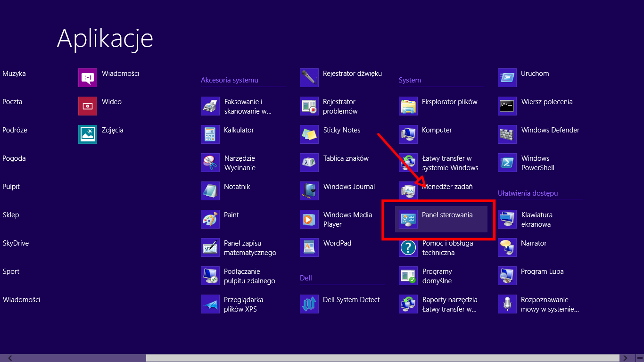Start the Narrator icon
Viewport: 644px width, 362px height.
[x=507, y=247]
